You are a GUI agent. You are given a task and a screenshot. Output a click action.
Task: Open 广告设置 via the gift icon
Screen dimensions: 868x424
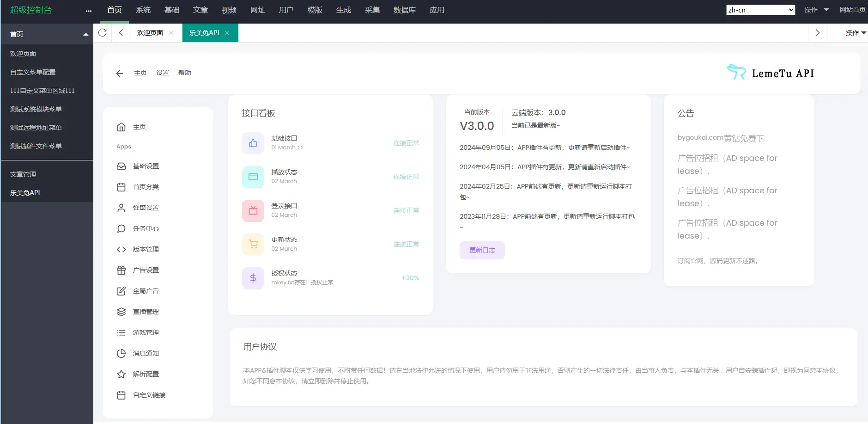(x=121, y=270)
